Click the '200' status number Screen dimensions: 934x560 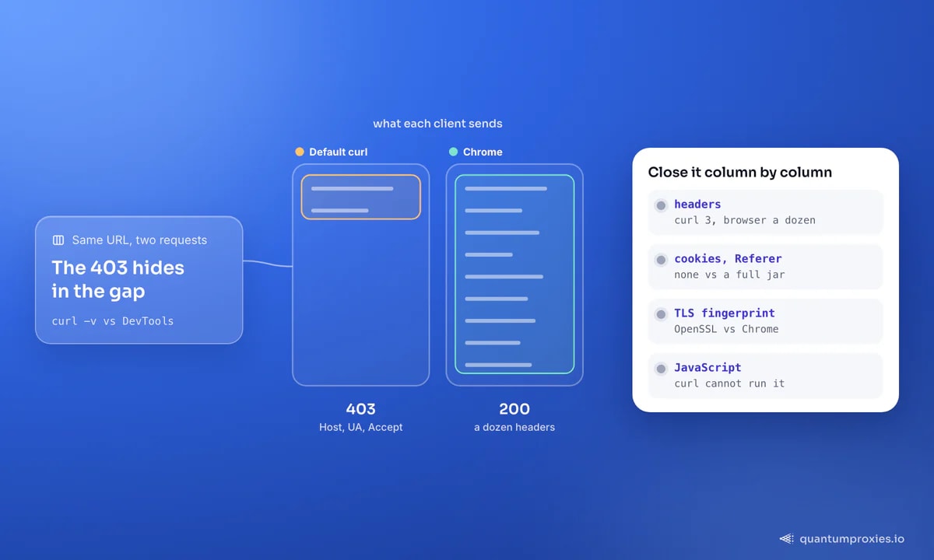514,408
